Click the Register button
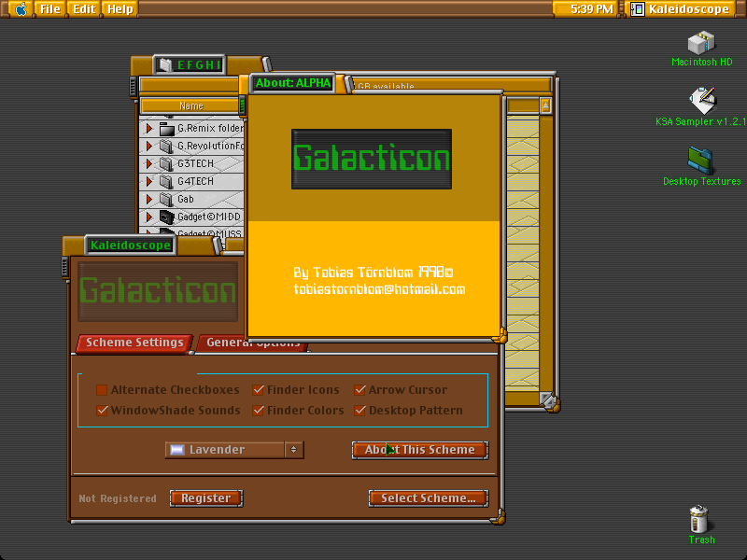Screen dimensions: 747x560 coord(206,498)
